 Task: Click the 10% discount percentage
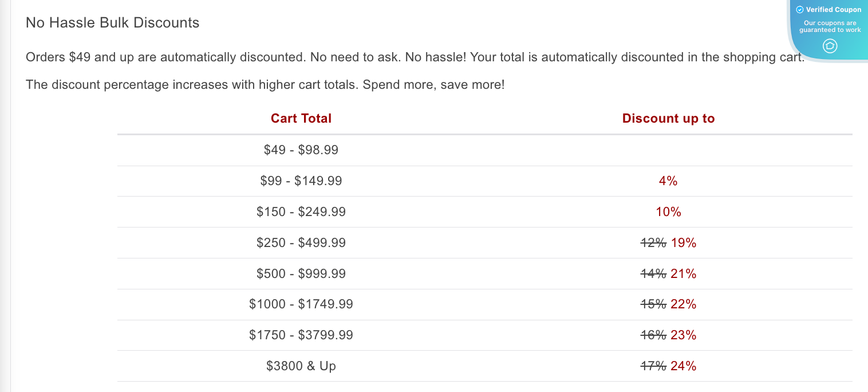pos(668,211)
